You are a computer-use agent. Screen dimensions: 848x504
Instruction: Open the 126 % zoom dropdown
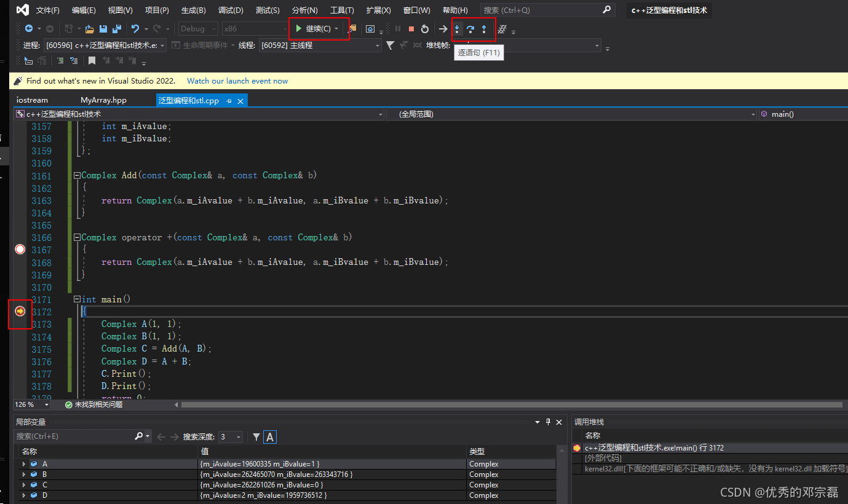(32, 404)
